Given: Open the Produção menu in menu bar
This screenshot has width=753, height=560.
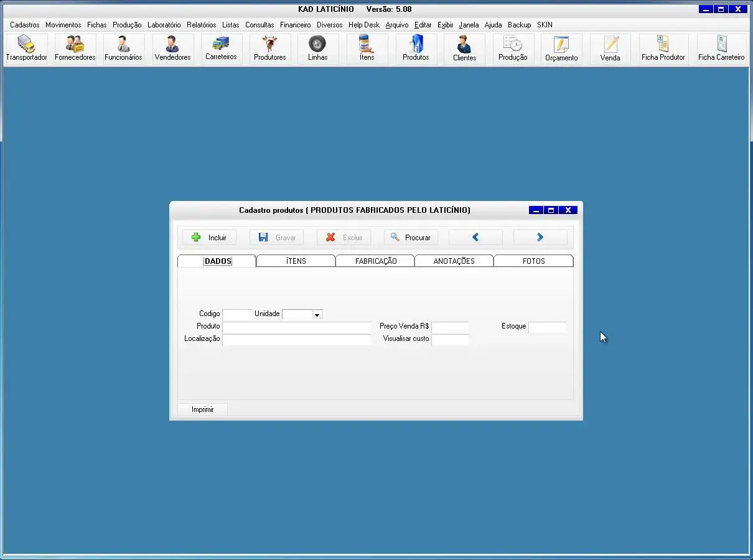Looking at the screenshot, I should [127, 25].
